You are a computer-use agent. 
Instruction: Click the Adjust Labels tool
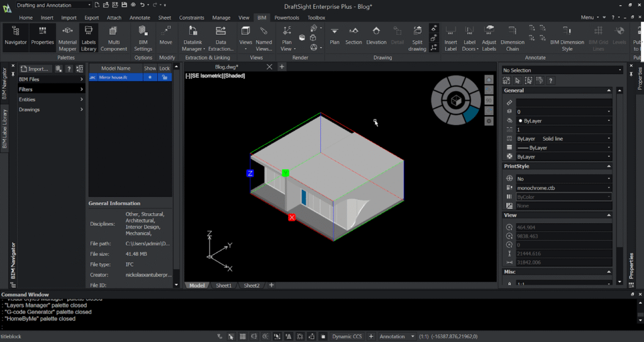[489, 38]
